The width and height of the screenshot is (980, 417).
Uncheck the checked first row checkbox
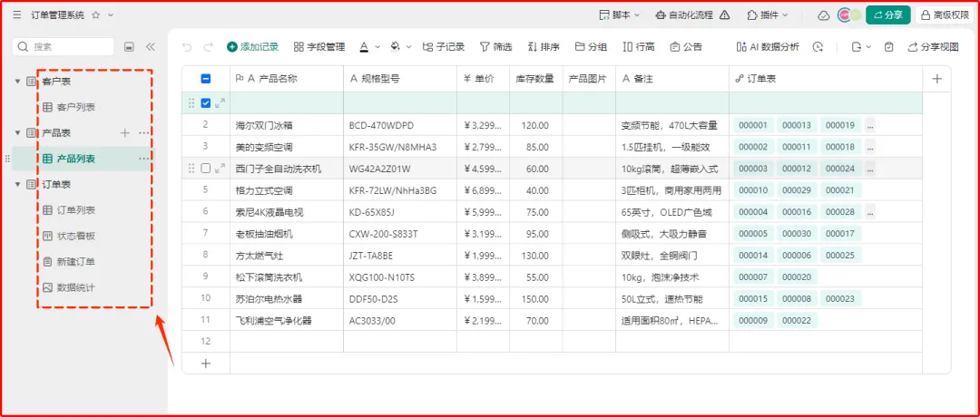pos(206,103)
